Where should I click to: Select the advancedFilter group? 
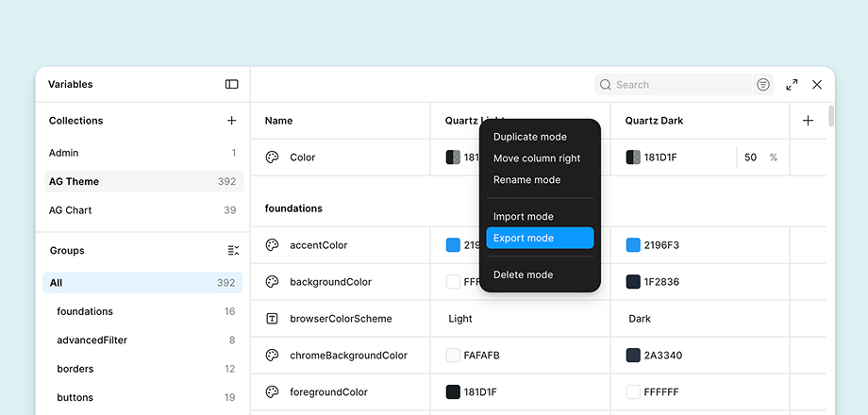click(x=142, y=340)
